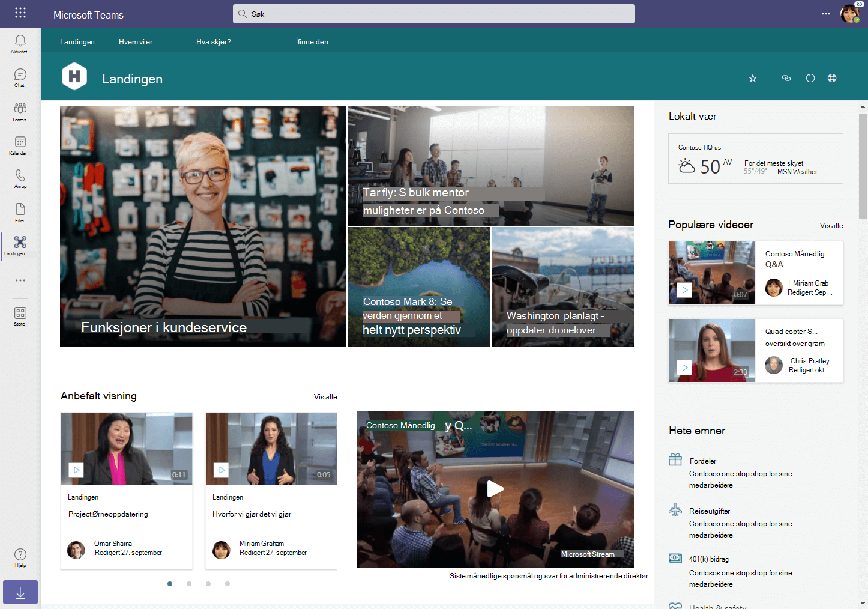Open the 401(k) bidrag money icon

[675, 558]
